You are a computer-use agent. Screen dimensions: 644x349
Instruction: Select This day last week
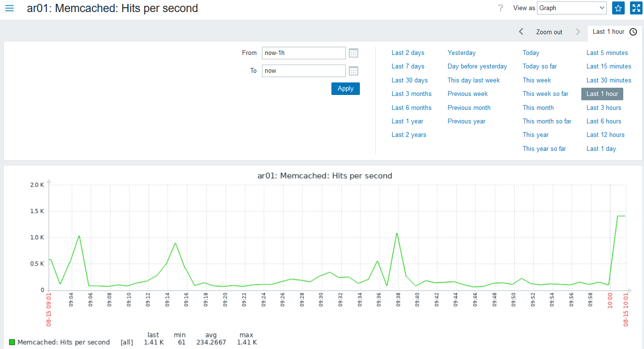pyautogui.click(x=474, y=81)
